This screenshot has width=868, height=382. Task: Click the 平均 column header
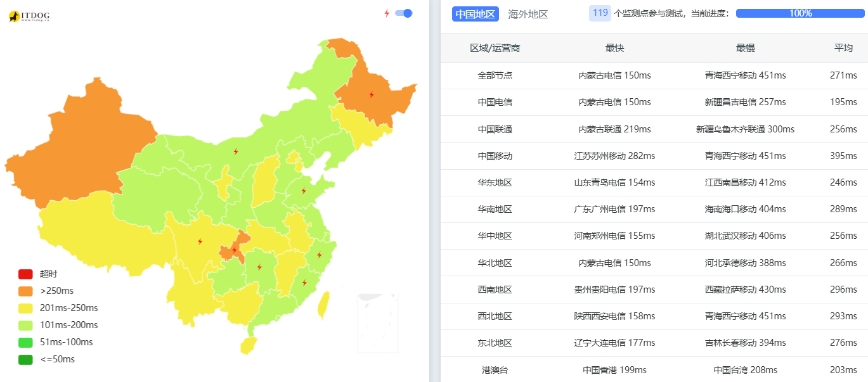843,48
